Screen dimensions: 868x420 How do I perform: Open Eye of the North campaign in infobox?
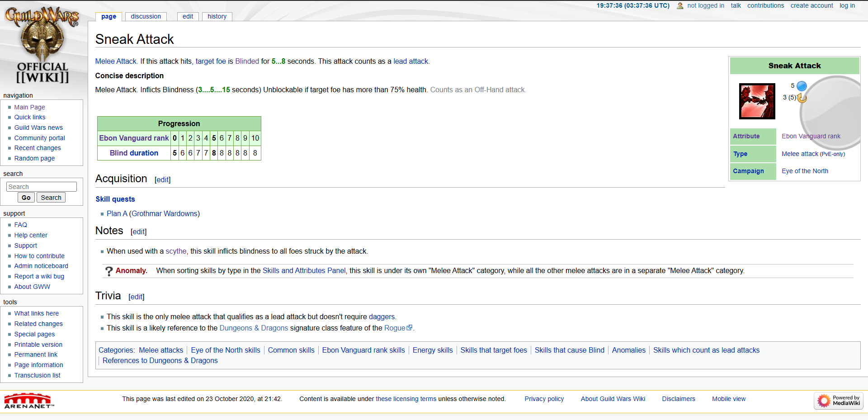[805, 171]
